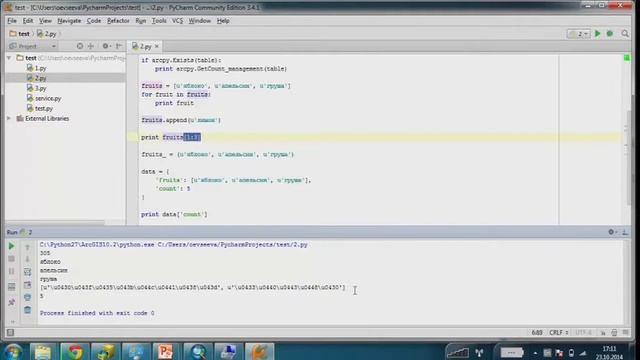Open the Edit menu
Image resolution: width=640 pixels, height=360 pixels.
pos(28,21)
